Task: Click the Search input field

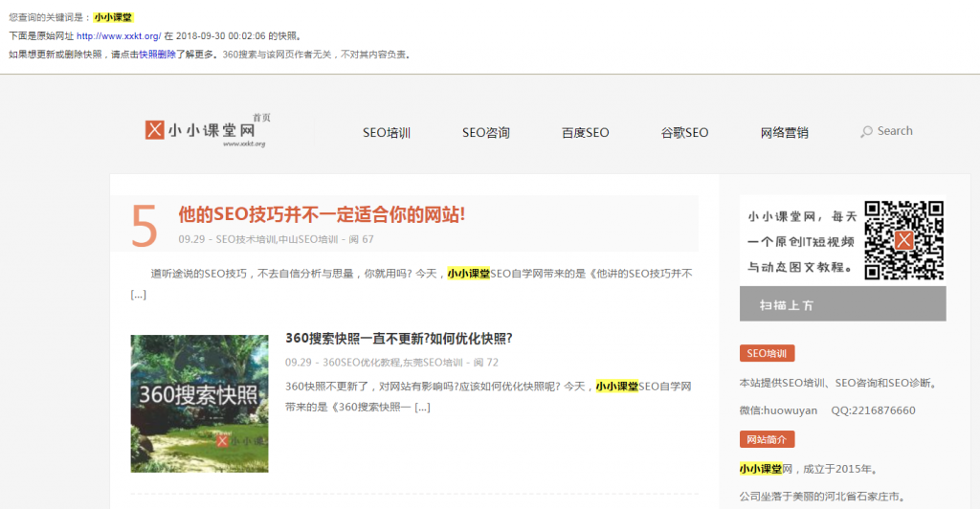Action: pos(895,131)
